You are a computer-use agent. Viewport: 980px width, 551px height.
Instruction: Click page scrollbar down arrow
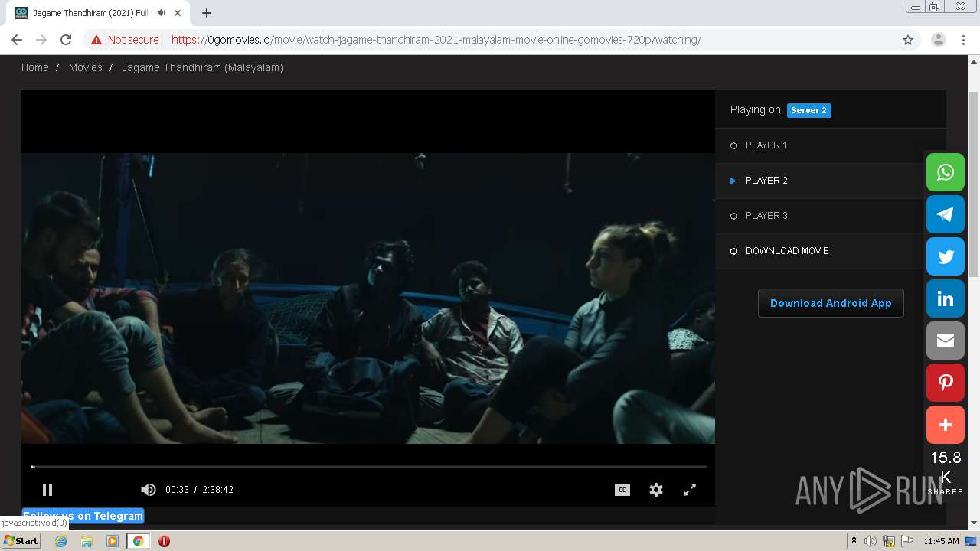pos(974,523)
